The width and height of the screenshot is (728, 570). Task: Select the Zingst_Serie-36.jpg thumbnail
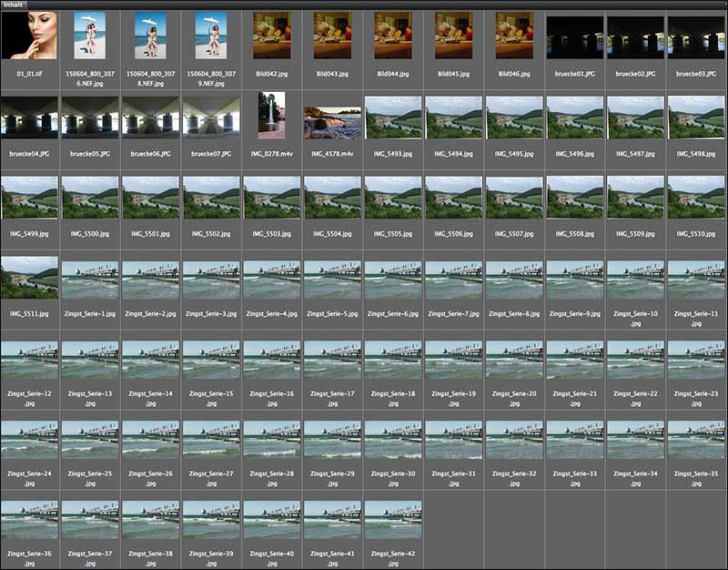tap(29, 519)
